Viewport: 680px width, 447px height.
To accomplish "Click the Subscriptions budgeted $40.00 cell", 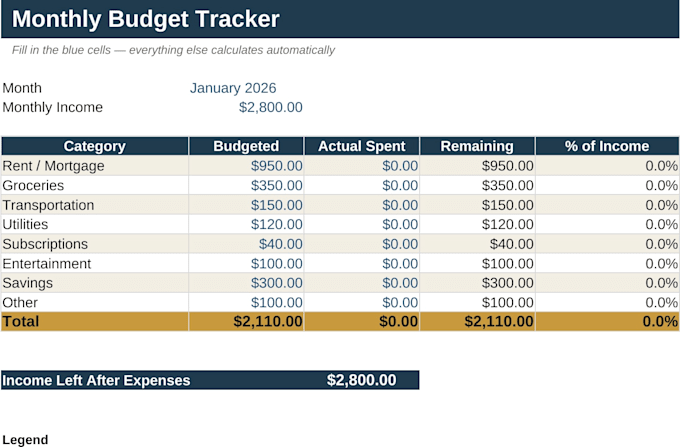I will (246, 244).
